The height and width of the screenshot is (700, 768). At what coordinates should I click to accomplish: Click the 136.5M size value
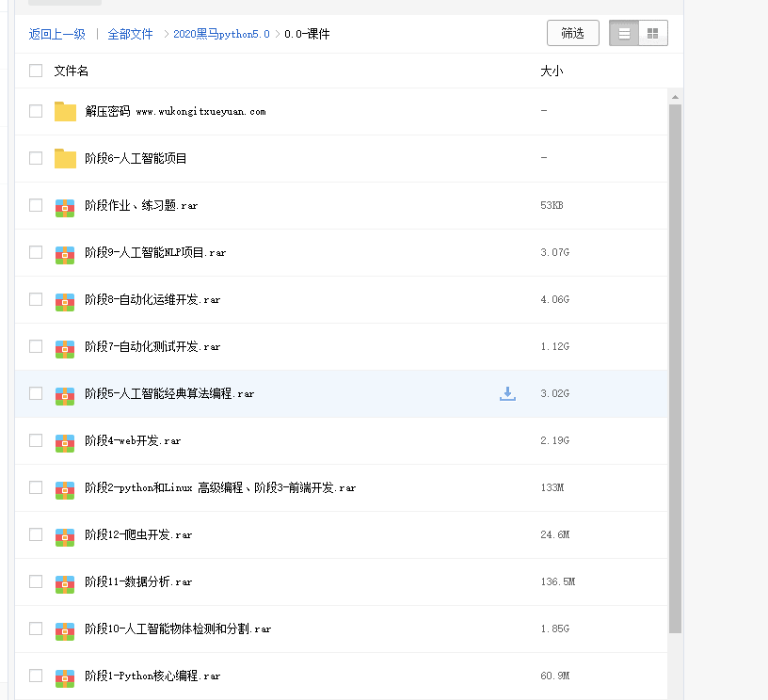coord(558,581)
